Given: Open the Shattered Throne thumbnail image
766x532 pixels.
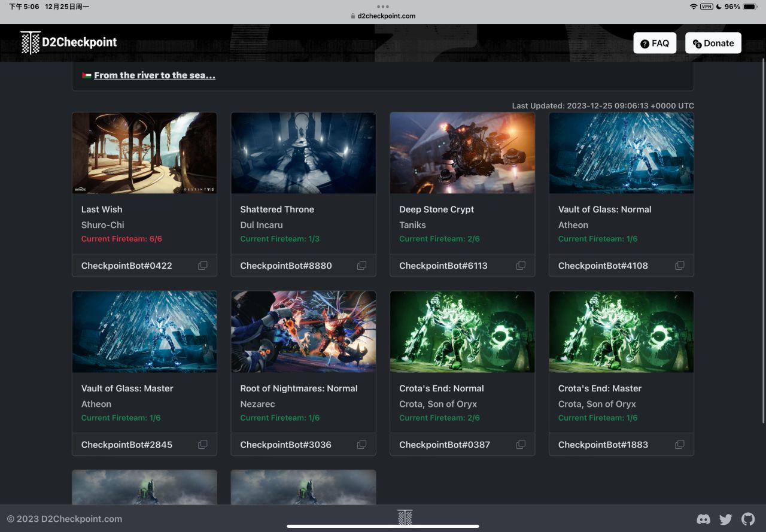Looking at the screenshot, I should [303, 153].
